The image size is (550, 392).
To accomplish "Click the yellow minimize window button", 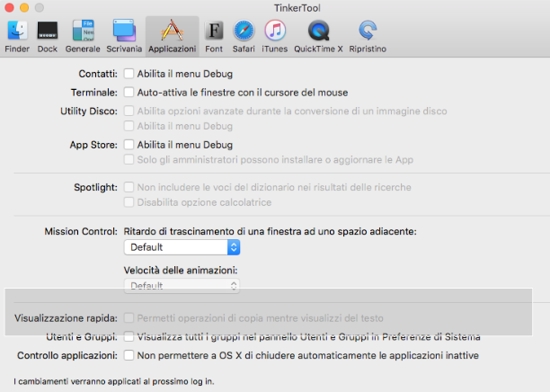I will pyautogui.click(x=24, y=7).
